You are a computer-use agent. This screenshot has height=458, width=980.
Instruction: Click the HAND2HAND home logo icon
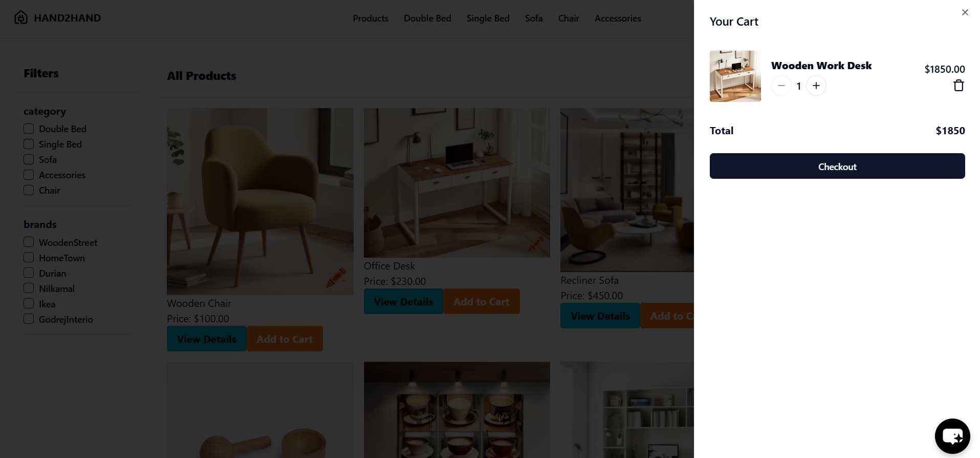21,18
